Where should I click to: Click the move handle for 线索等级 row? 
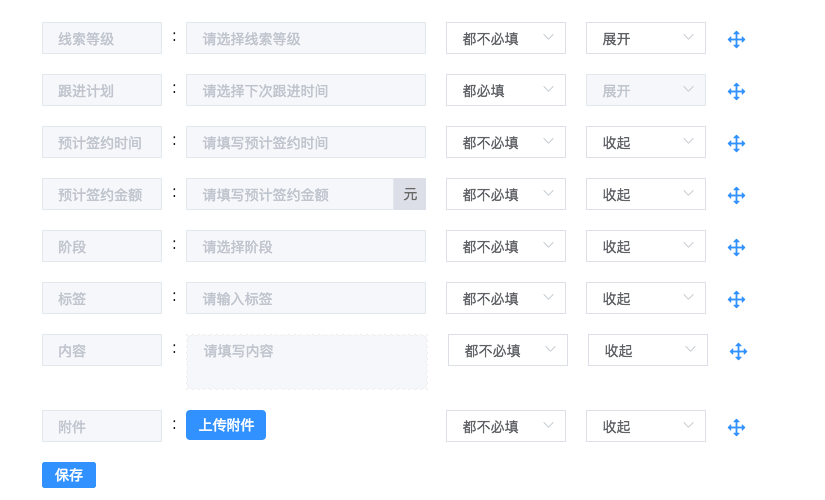[736, 39]
